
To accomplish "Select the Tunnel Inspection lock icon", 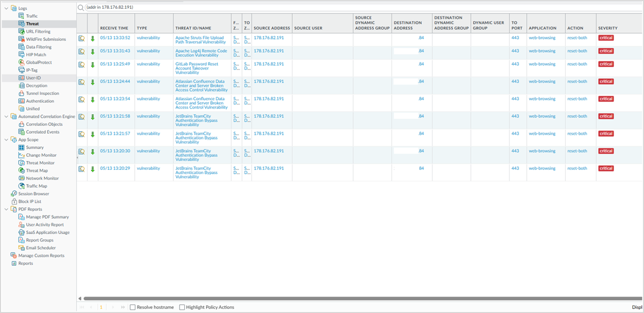I will click(x=22, y=93).
